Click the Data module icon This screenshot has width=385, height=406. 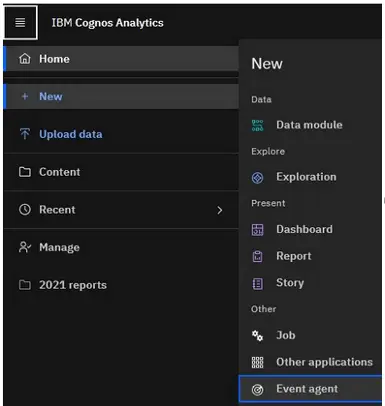[257, 125]
